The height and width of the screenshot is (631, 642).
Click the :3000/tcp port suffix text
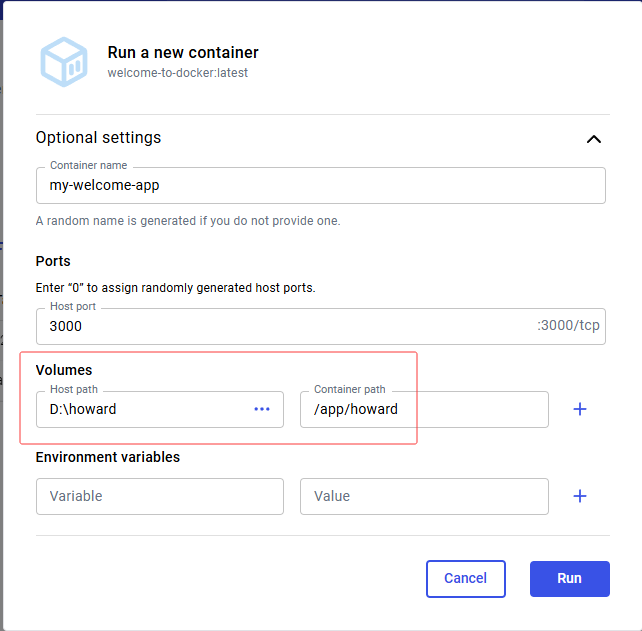(x=568, y=326)
